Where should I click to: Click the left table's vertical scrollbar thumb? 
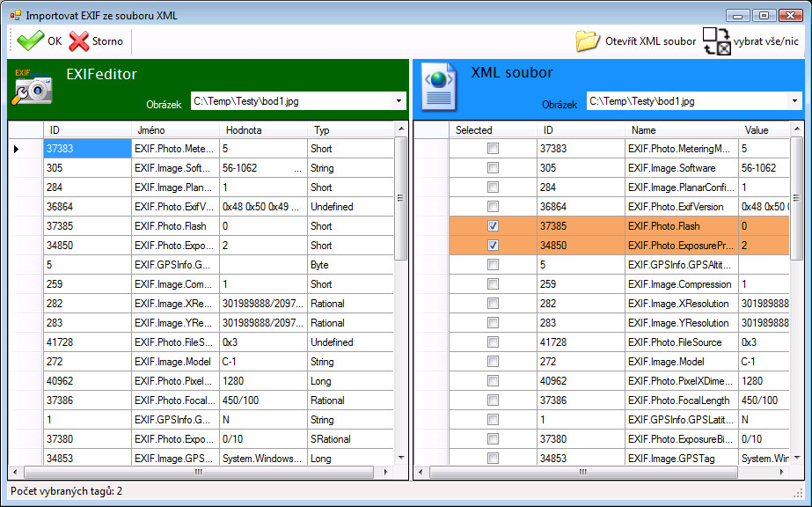[x=401, y=197]
